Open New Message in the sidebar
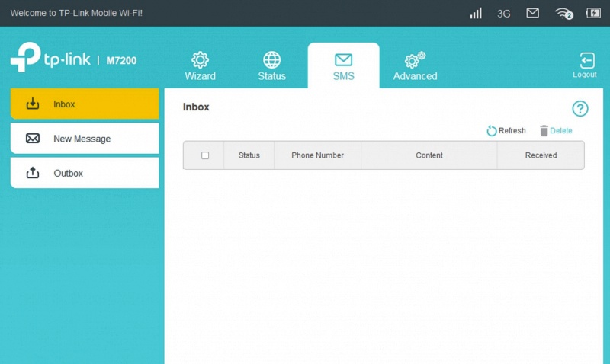 point(84,139)
